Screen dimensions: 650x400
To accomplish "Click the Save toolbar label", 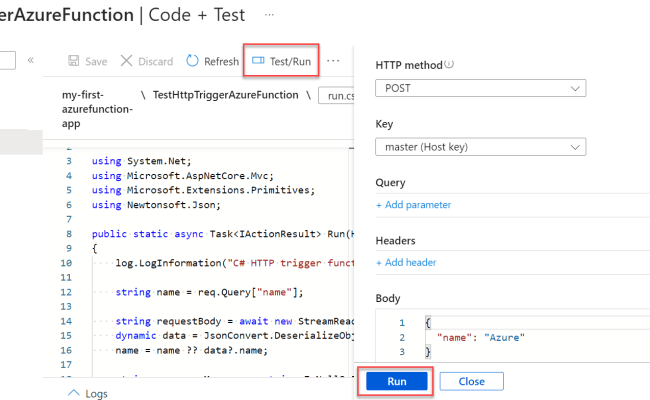I will pos(96,61).
